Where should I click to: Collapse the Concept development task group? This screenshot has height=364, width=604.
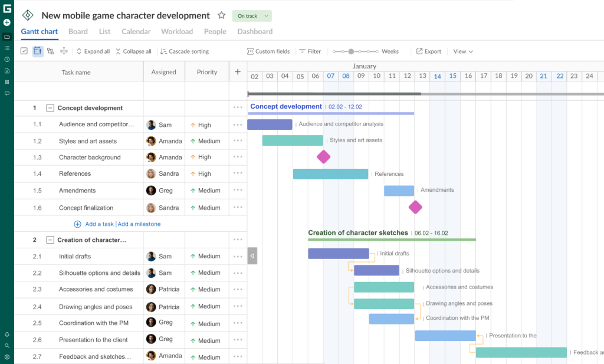tap(50, 108)
